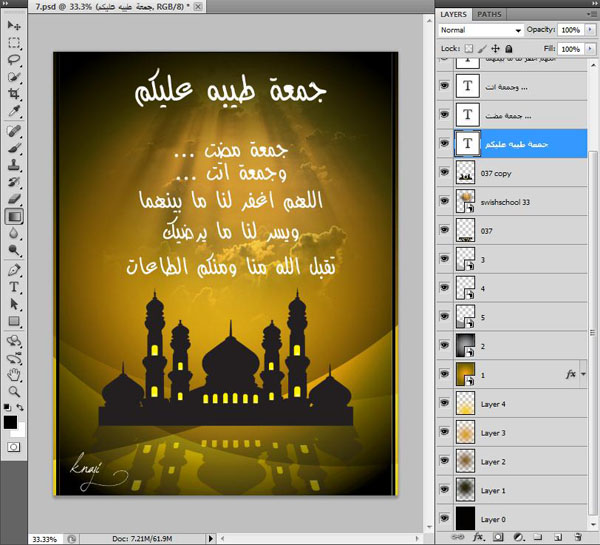Click the foreground color swatch
600x545 pixels.
coord(10,423)
